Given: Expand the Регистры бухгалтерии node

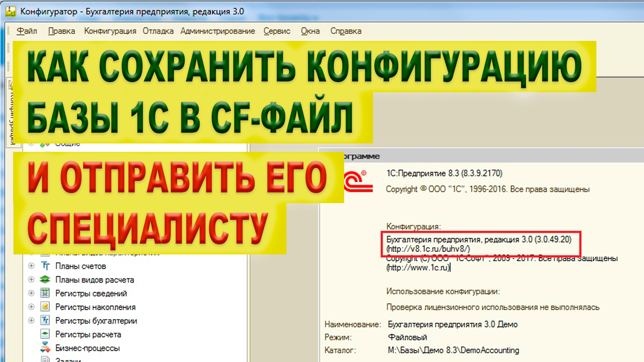Looking at the screenshot, I should tap(31, 321).
